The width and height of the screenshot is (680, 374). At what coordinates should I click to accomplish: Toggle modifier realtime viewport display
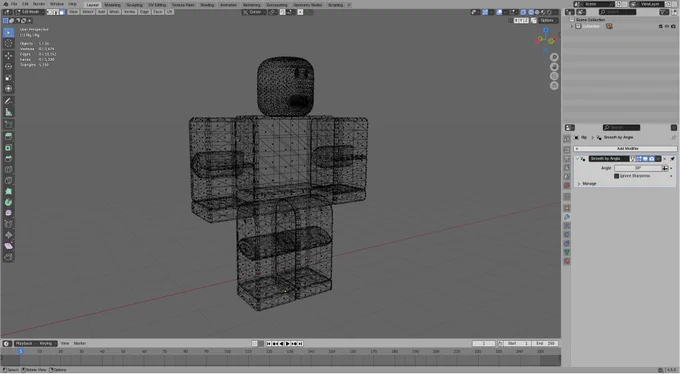tap(645, 159)
